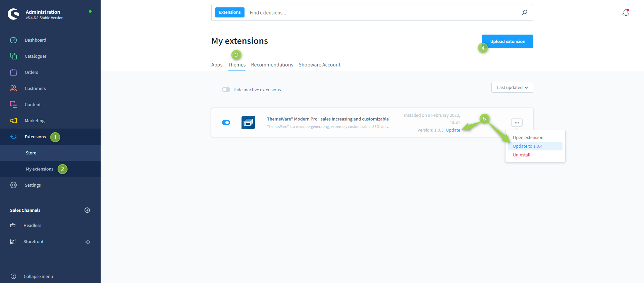Click the v6.4.6.1 Stable Version label
This screenshot has width=644, height=283.
tap(45, 18)
